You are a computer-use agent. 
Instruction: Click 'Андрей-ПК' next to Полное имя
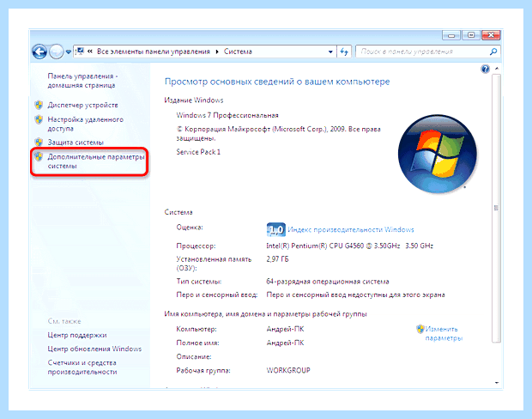[285, 343]
